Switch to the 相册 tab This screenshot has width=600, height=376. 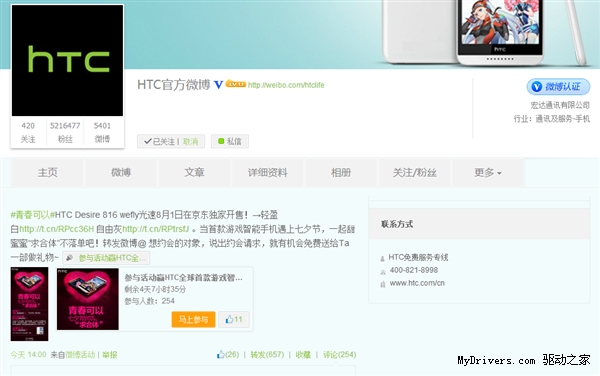click(341, 173)
